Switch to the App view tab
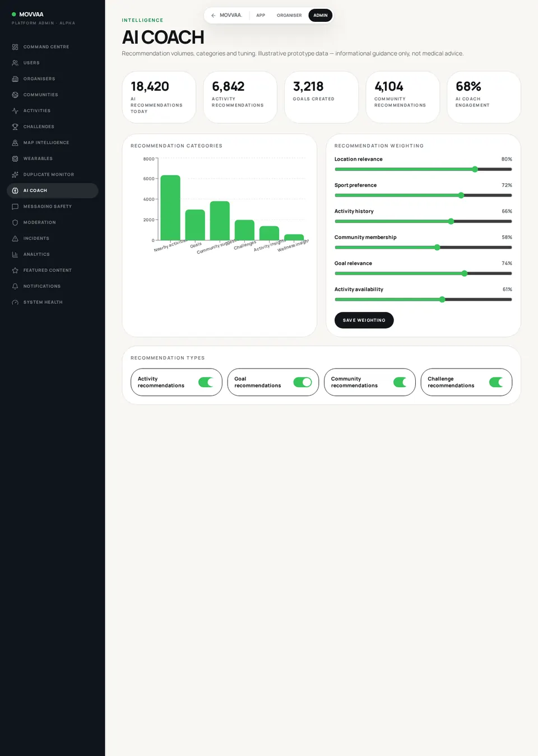 click(x=261, y=15)
